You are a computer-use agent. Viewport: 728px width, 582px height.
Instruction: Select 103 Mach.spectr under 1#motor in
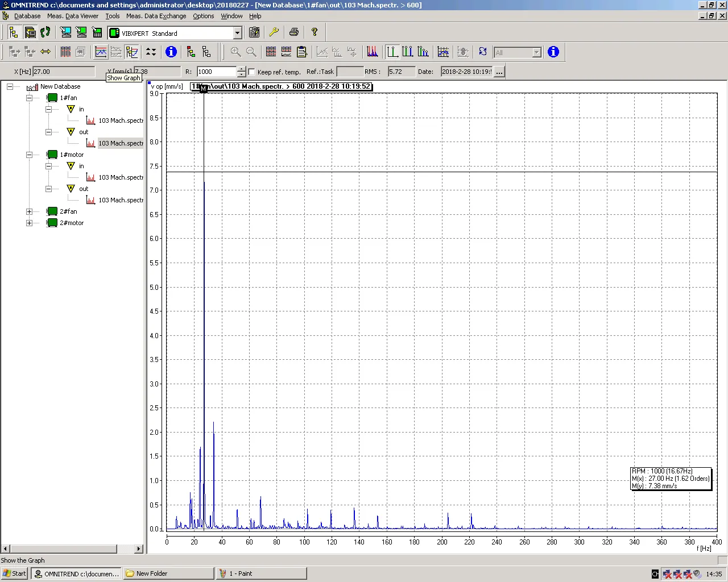(x=120, y=177)
